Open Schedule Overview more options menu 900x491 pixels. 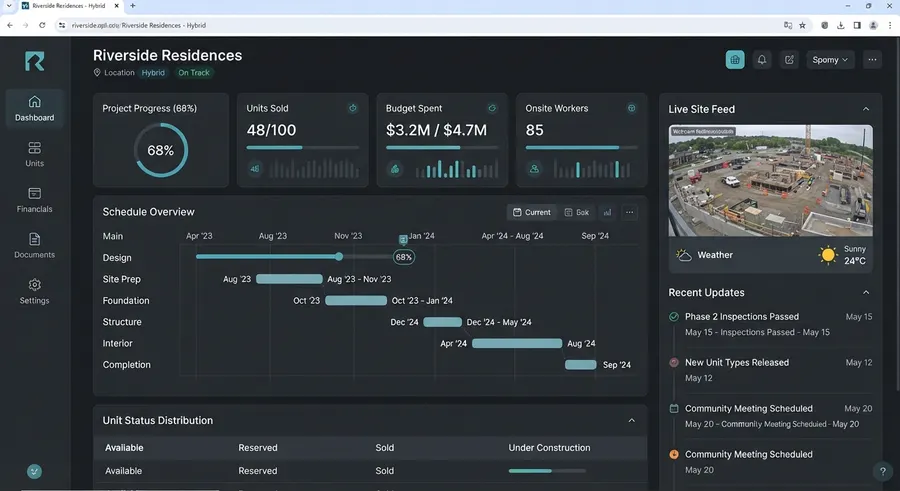point(630,212)
